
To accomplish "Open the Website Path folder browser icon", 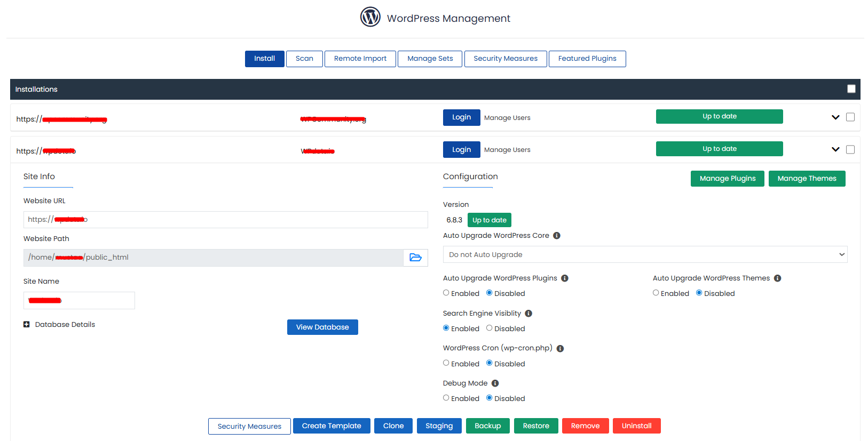I will point(415,258).
